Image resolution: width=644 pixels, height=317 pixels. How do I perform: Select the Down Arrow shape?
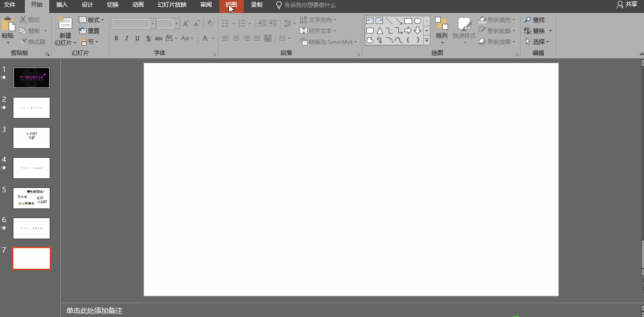(x=417, y=31)
